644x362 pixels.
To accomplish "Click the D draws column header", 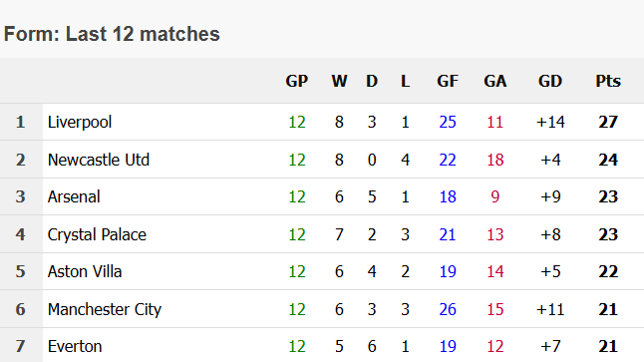I will click(x=372, y=81).
